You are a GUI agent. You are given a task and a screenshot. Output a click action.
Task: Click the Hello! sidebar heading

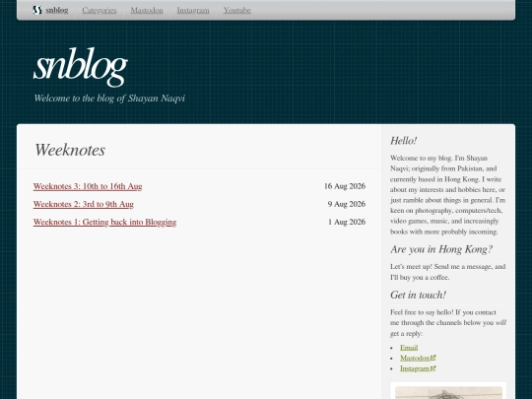point(403,141)
